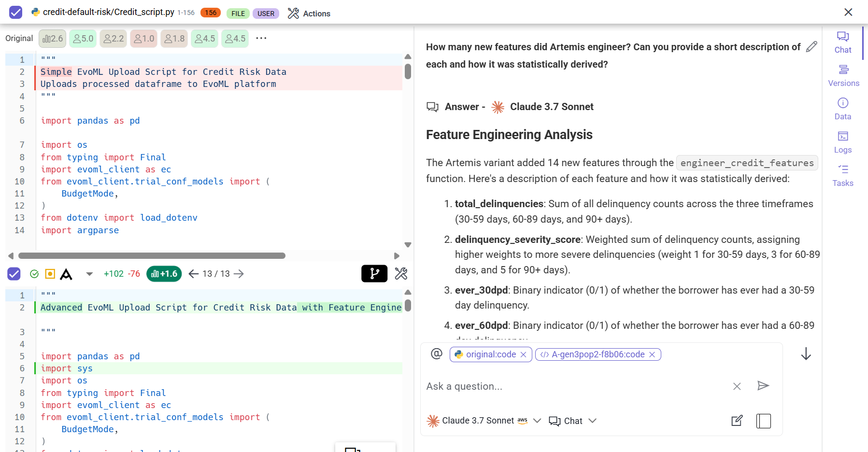Click the FILE tag badge
The image size is (868, 452).
238,14
